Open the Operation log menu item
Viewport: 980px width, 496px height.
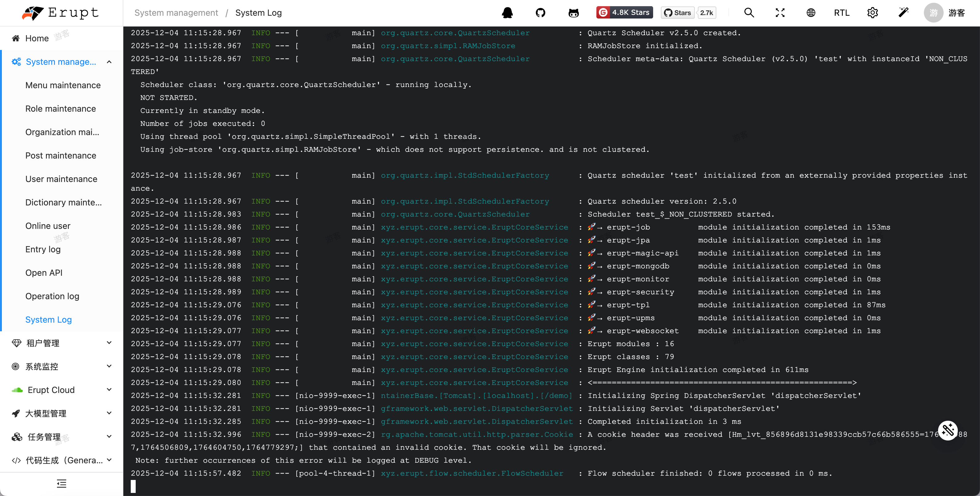coord(52,296)
